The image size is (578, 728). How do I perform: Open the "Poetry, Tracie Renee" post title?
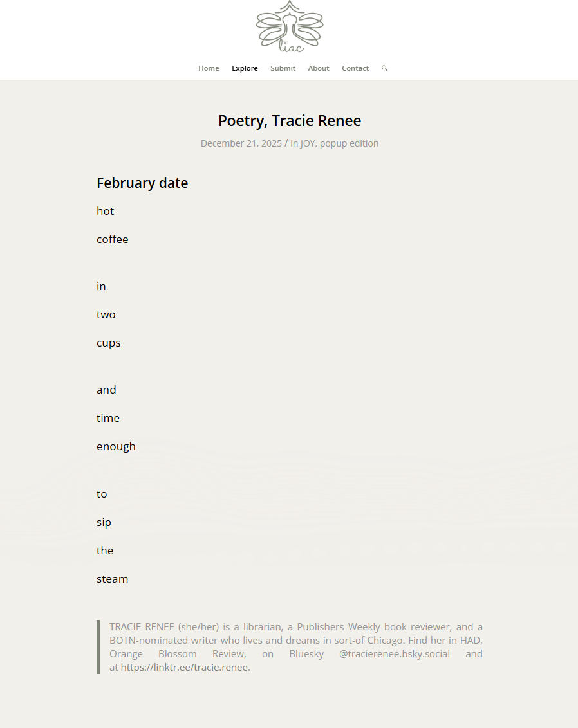point(289,121)
